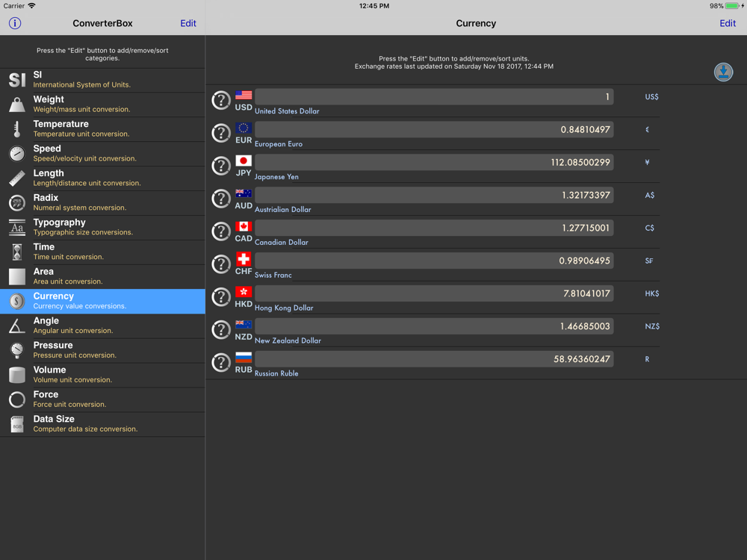Image resolution: width=747 pixels, height=560 pixels.
Task: Select the Length ruler icon
Action: 17,178
